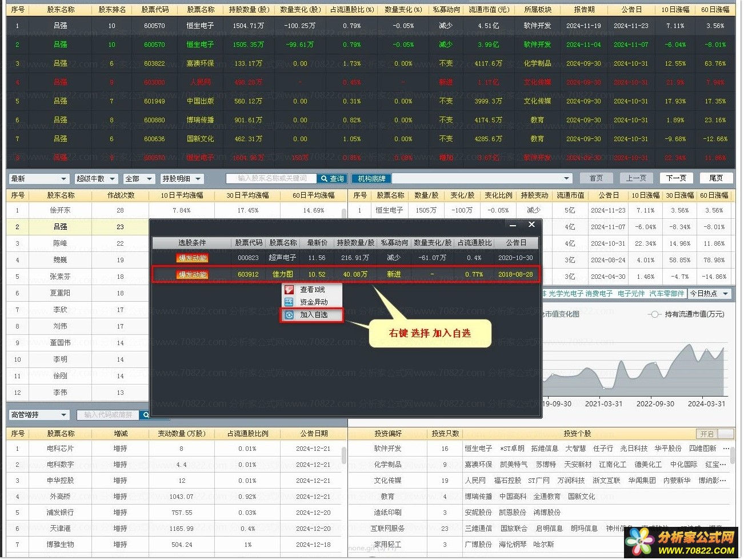Click the 查看K线 icon in context menu

point(289,290)
